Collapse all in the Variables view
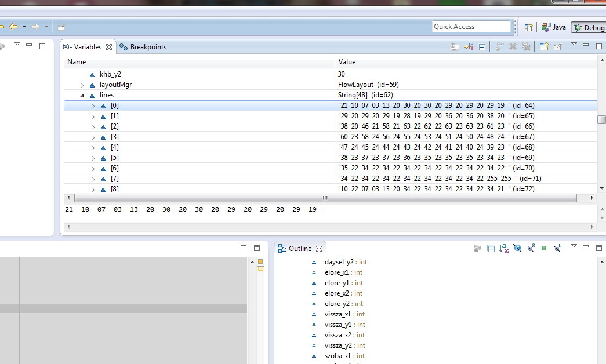This screenshot has height=364, width=606. pos(482,47)
